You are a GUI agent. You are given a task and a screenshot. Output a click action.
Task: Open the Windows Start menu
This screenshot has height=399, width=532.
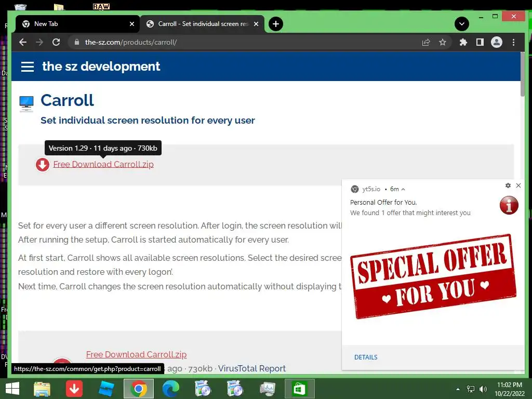pos(12,389)
